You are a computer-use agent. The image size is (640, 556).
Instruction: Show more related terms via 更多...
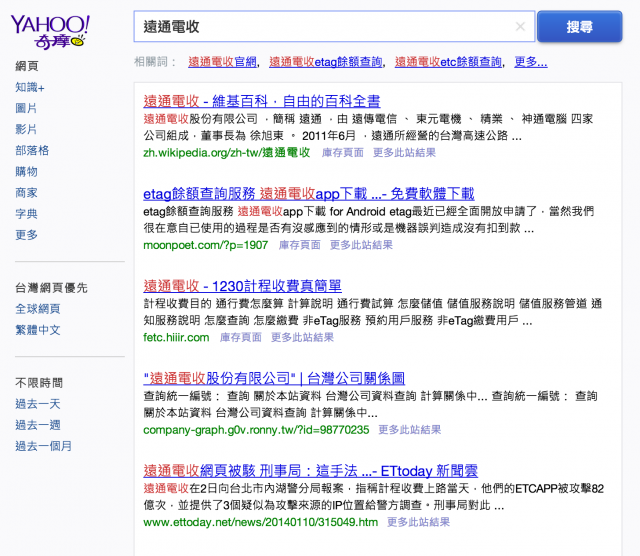531,62
